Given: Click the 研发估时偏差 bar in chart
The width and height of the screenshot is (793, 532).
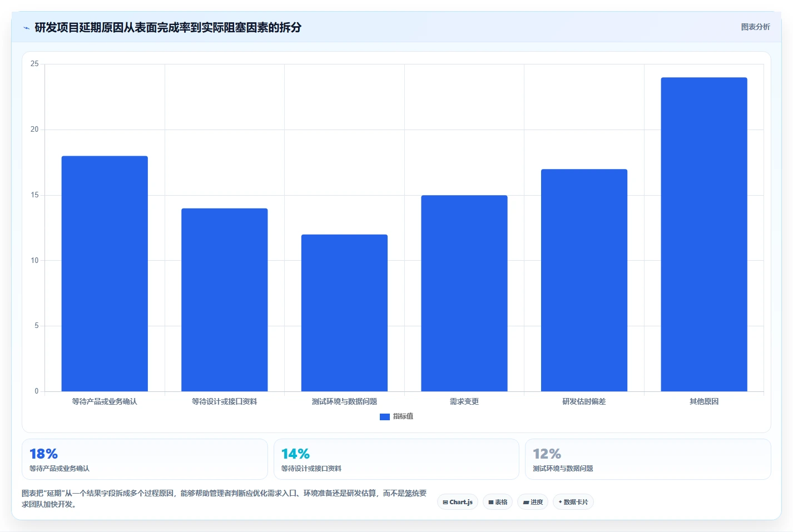Looking at the screenshot, I should point(584,280).
